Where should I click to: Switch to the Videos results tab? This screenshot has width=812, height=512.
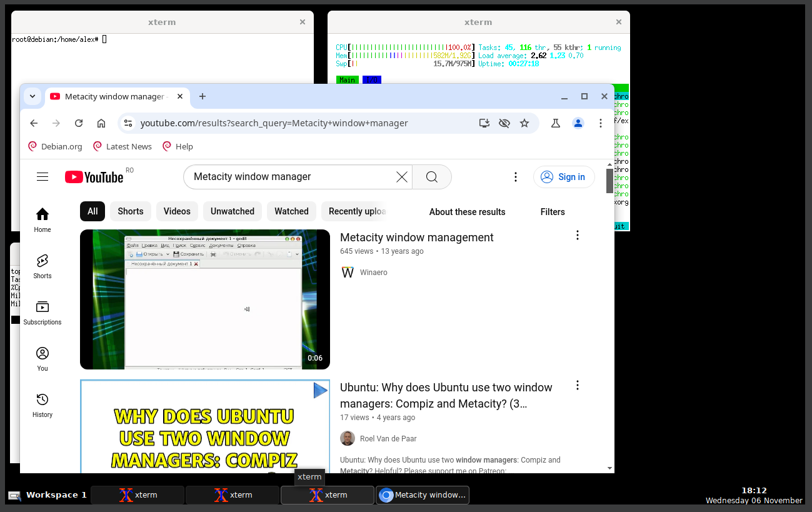coord(177,211)
